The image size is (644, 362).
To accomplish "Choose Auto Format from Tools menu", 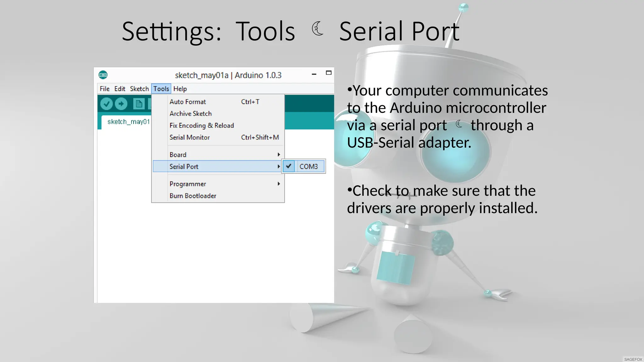I will pyautogui.click(x=218, y=102).
